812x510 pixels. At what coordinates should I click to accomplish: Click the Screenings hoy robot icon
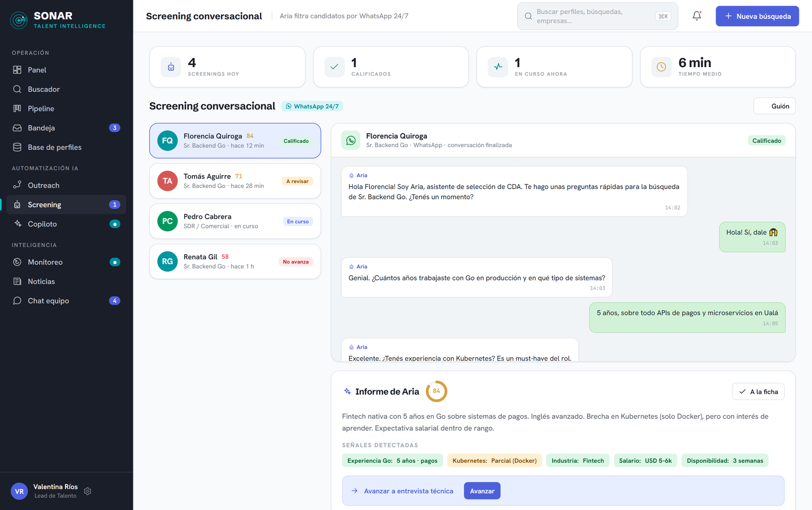[171, 67]
